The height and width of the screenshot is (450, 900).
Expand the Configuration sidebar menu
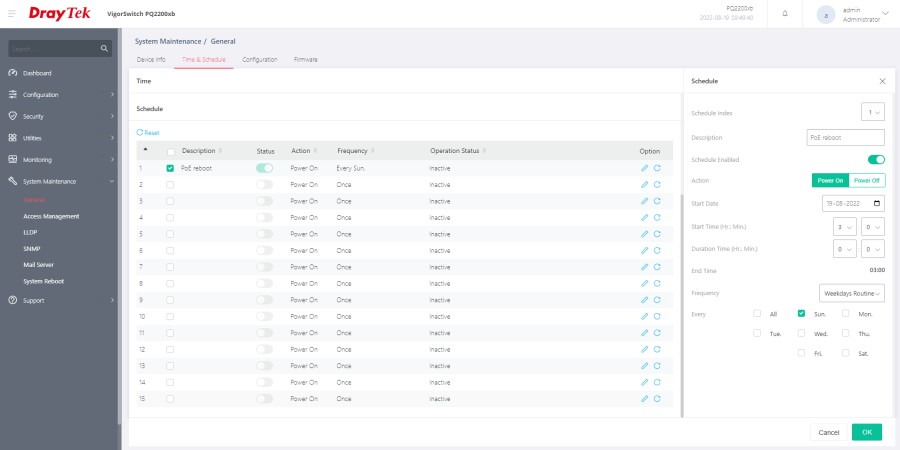(61, 95)
